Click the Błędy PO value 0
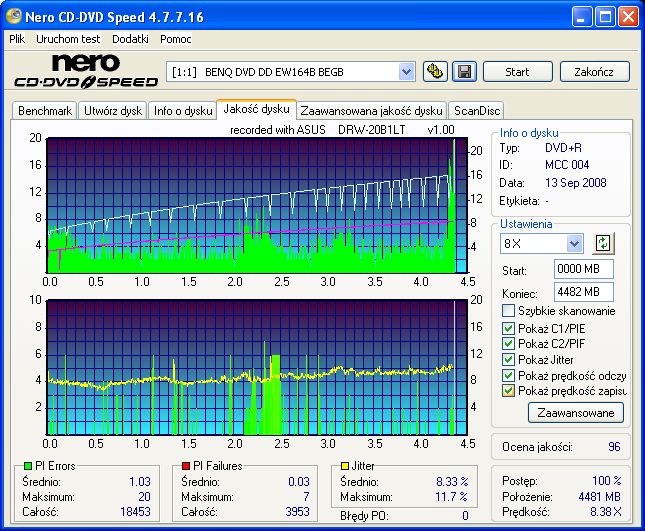This screenshot has height=531, width=645. (x=465, y=516)
